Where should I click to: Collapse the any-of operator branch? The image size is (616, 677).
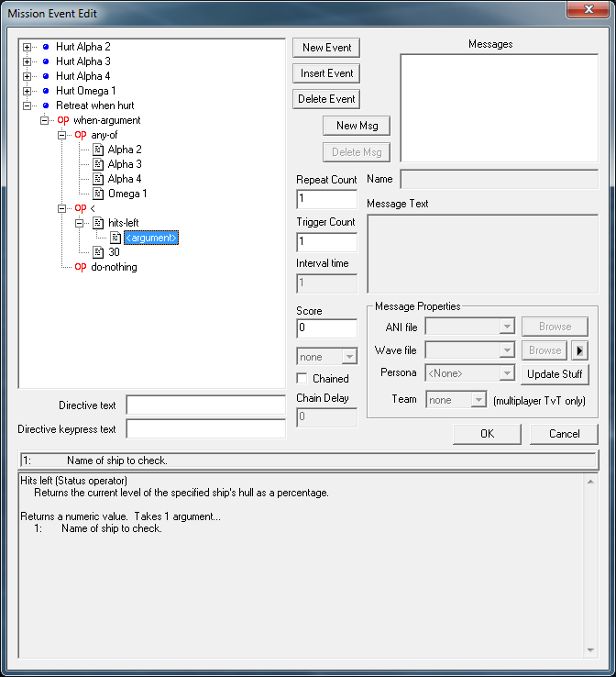point(61,135)
